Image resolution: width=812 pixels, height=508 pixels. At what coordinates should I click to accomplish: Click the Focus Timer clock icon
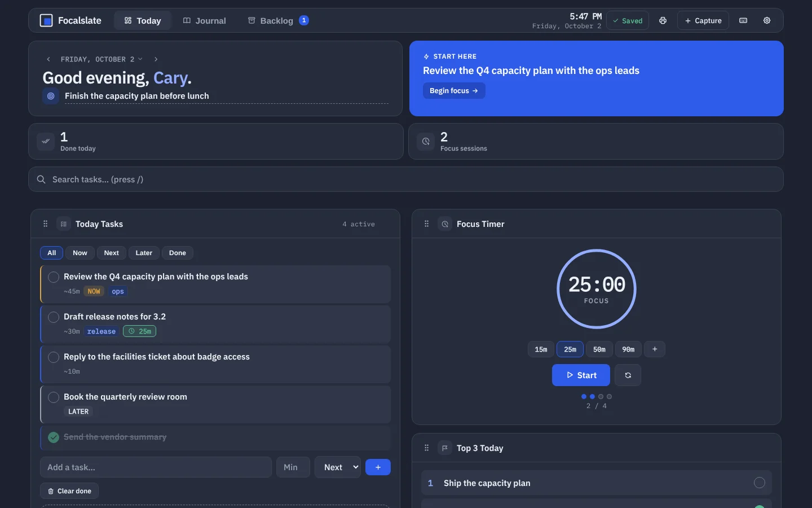[445, 224]
